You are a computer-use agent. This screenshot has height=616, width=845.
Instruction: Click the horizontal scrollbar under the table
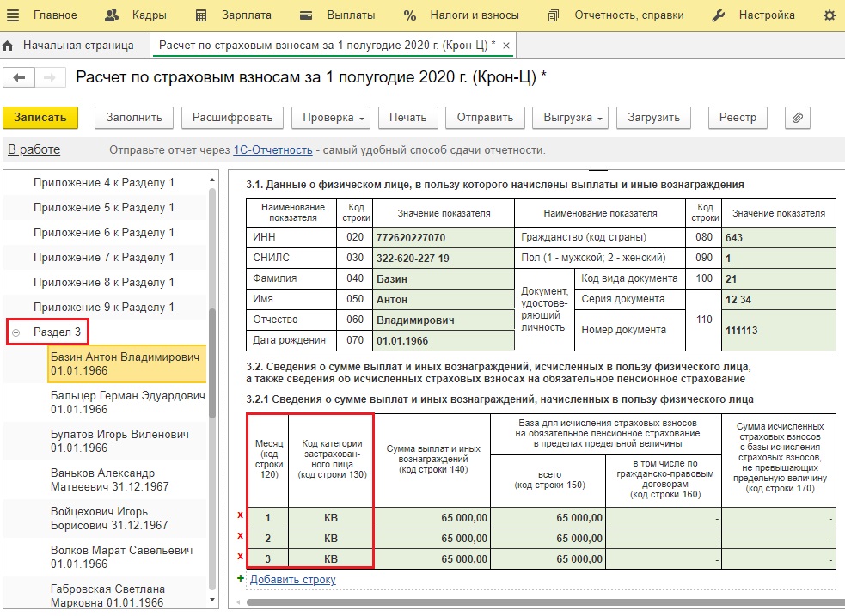coord(544,602)
